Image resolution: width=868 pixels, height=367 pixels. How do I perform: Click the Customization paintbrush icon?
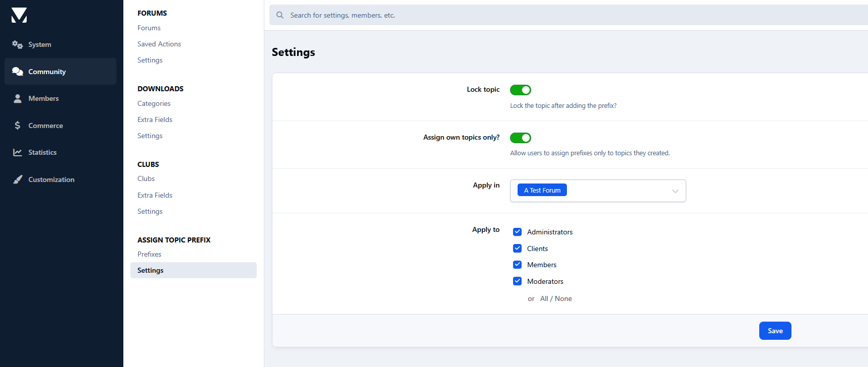point(18,179)
